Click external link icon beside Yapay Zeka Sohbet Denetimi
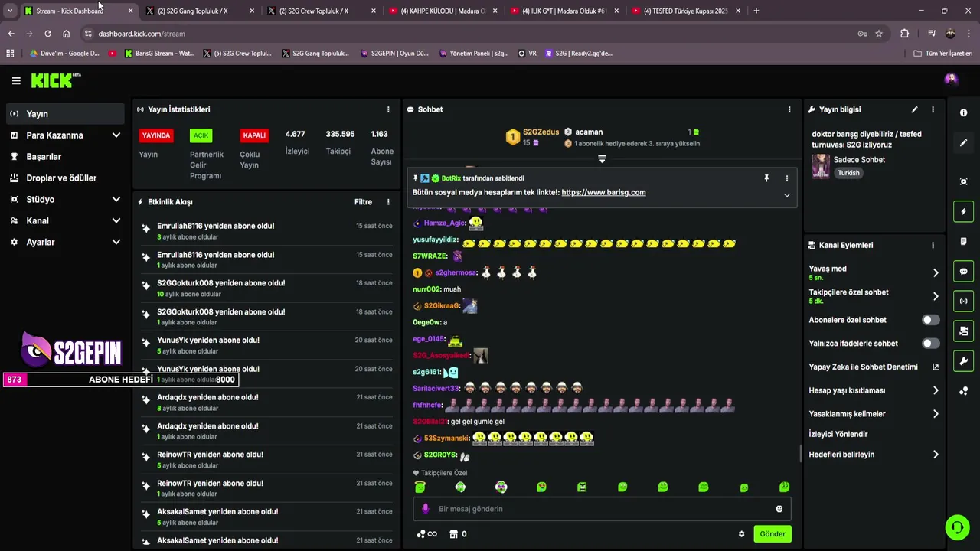 pos(936,367)
